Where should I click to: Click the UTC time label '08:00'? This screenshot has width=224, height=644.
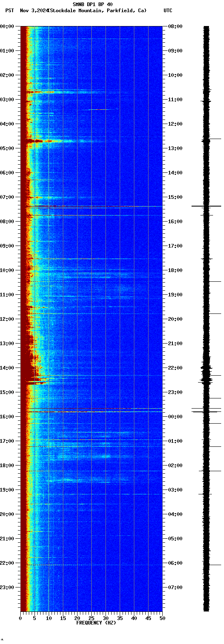coord(175,26)
